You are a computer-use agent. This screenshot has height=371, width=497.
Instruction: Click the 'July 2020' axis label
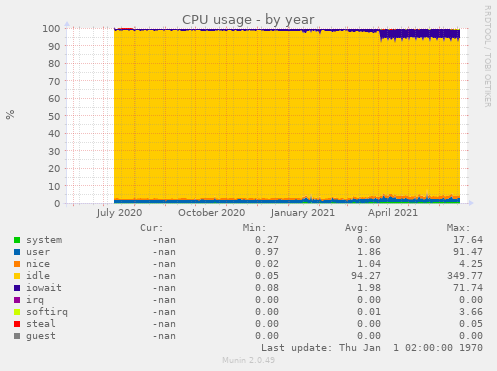pyautogui.click(x=119, y=213)
